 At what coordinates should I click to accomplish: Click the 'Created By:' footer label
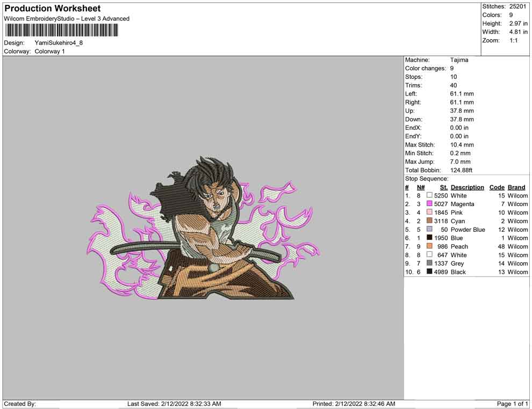coord(20,404)
